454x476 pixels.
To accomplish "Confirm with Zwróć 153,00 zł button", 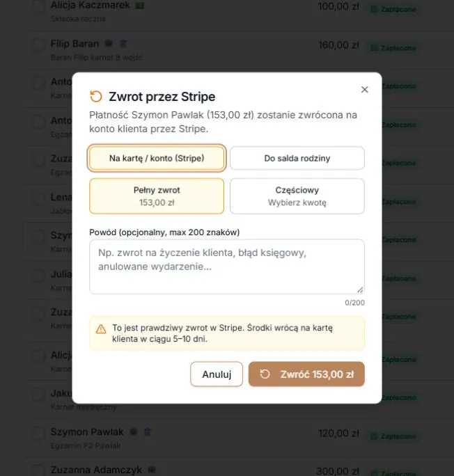I will point(306,374).
